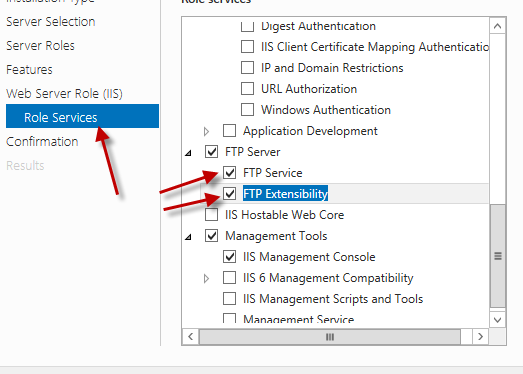Viewport: 523px width, 374px height.
Task: Click the vertical scrollbar thumb
Action: pos(498,256)
